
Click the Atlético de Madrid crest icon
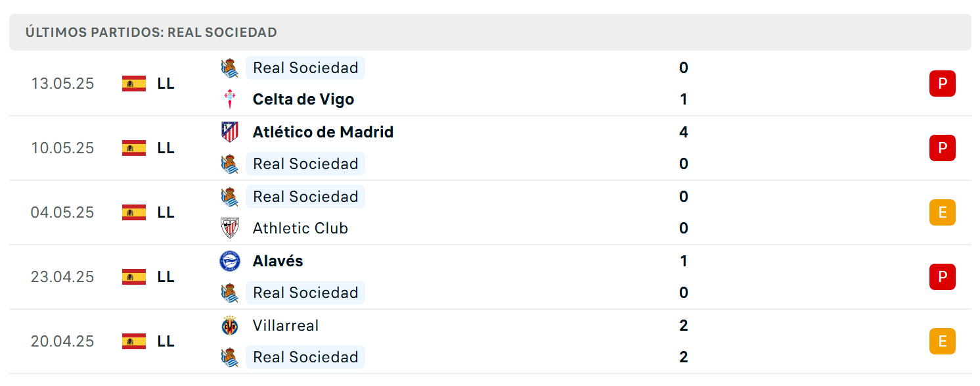point(229,132)
